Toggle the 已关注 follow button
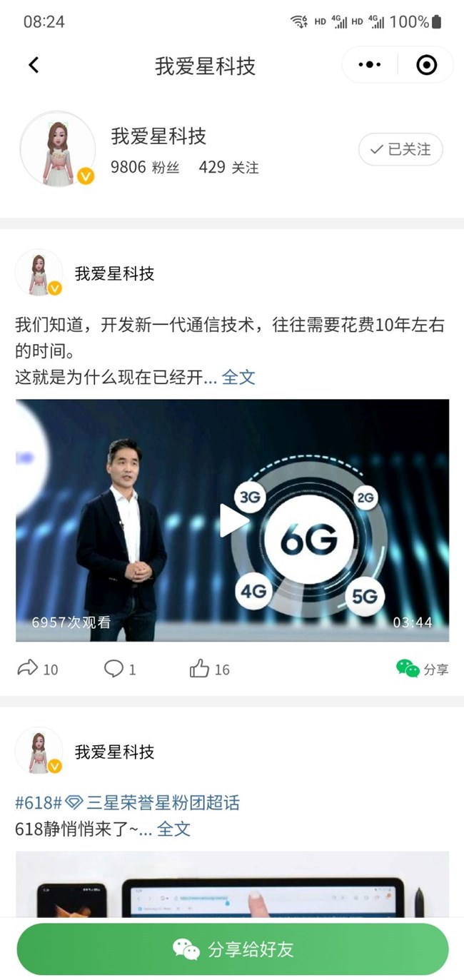Screen dimensions: 464x980 [400, 149]
